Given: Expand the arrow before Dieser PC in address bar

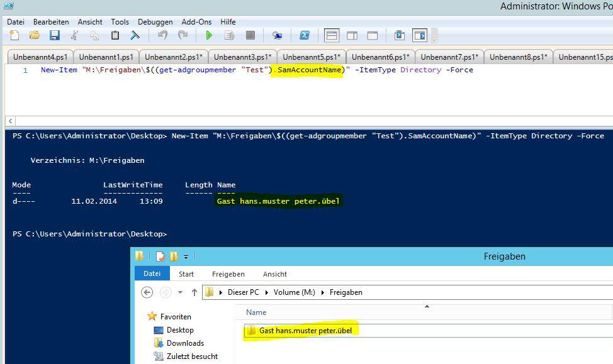Looking at the screenshot, I should (x=221, y=292).
